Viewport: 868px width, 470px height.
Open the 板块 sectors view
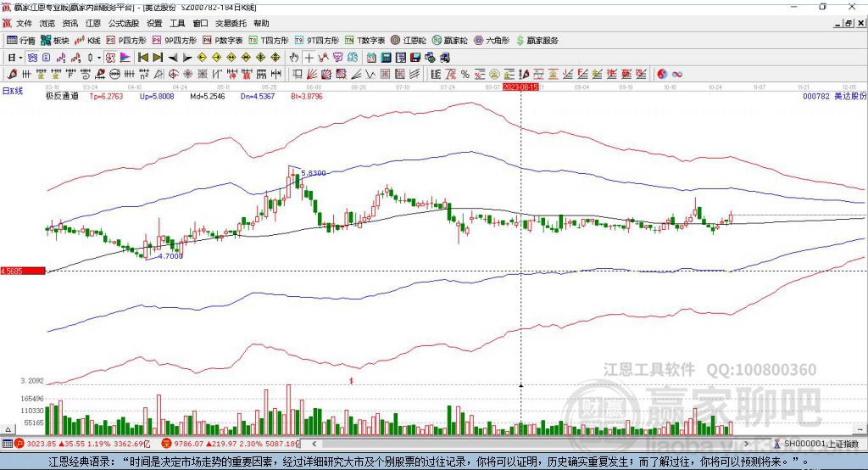pos(54,41)
